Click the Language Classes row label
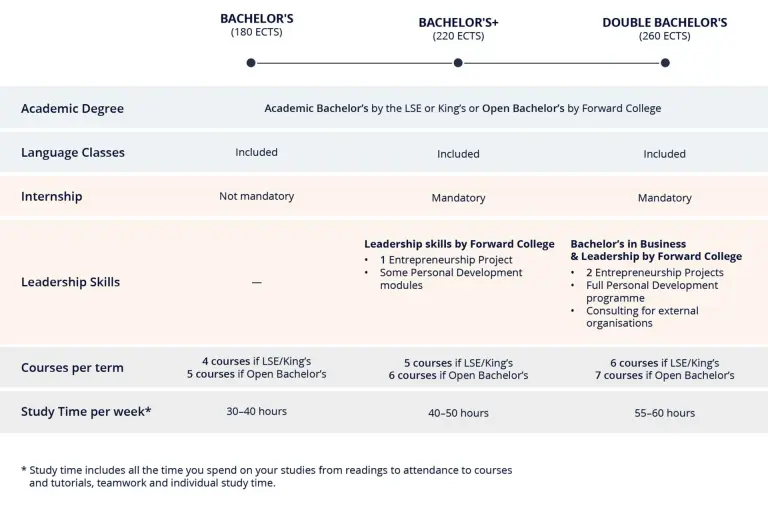Image resolution: width=768 pixels, height=512 pixels. click(73, 152)
